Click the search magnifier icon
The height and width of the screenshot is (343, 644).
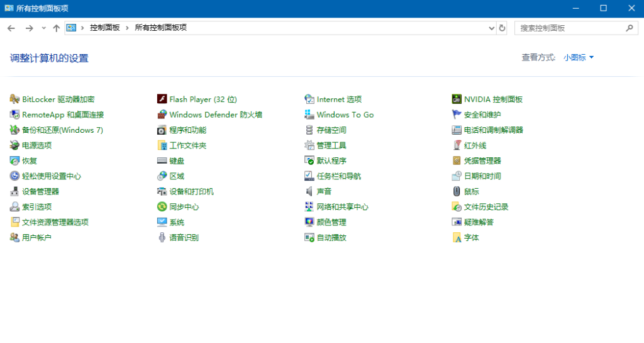[629, 28]
